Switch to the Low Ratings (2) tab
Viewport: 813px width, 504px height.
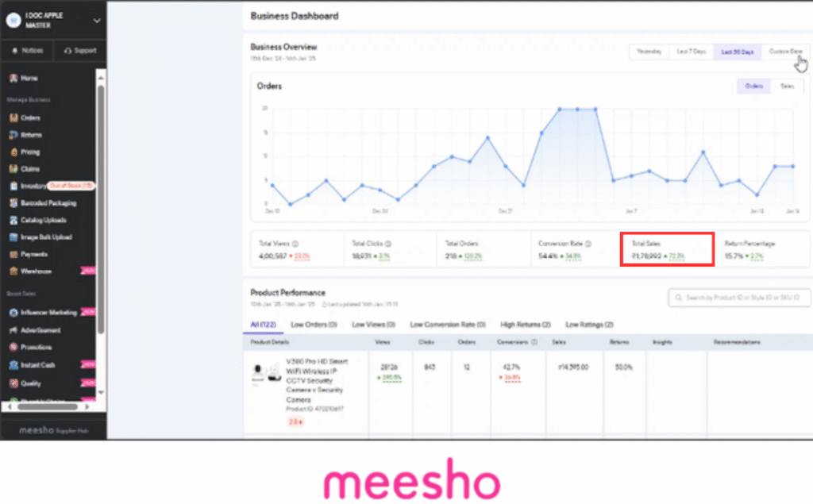(589, 325)
